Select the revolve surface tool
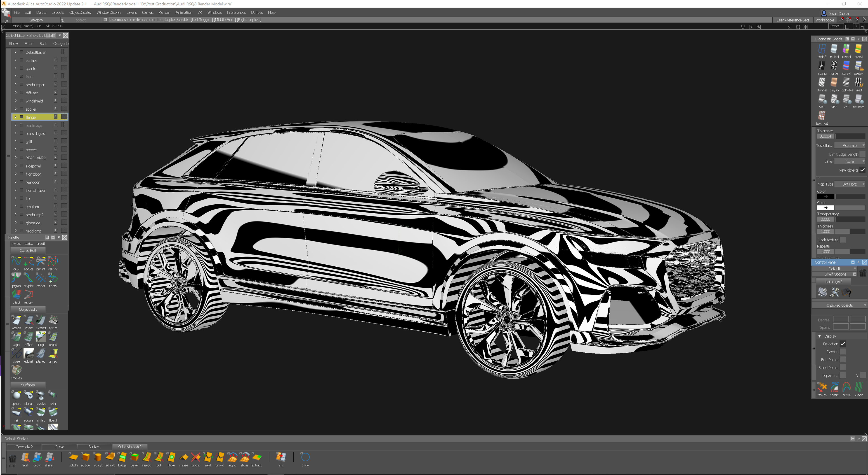The width and height of the screenshot is (868, 475). coord(40,395)
